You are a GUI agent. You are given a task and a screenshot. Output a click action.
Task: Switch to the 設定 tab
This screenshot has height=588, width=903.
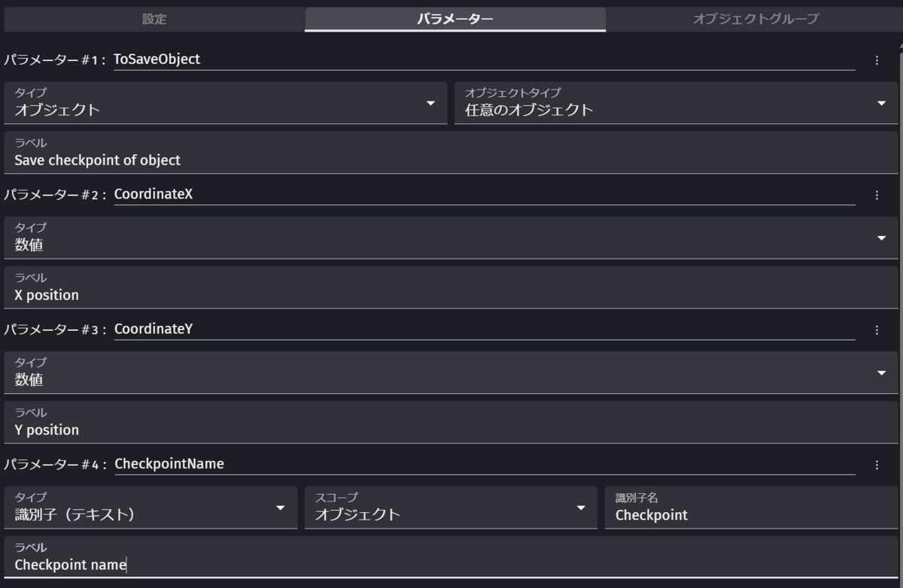click(x=154, y=19)
